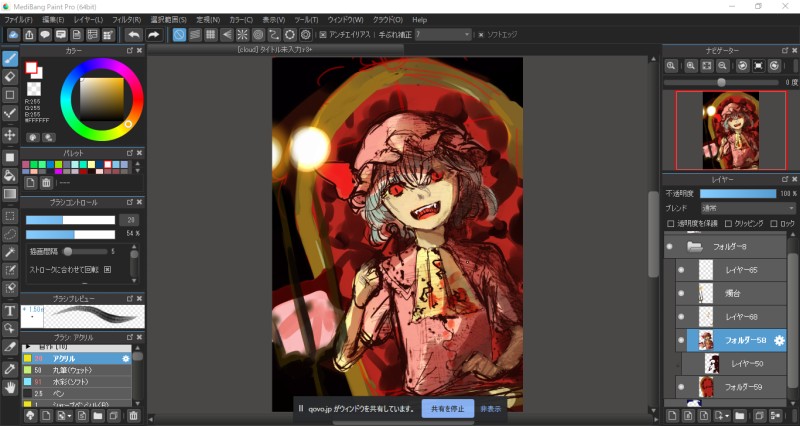Select the Hand pan tool
The height and width of the screenshot is (426, 800).
pyautogui.click(x=10, y=388)
